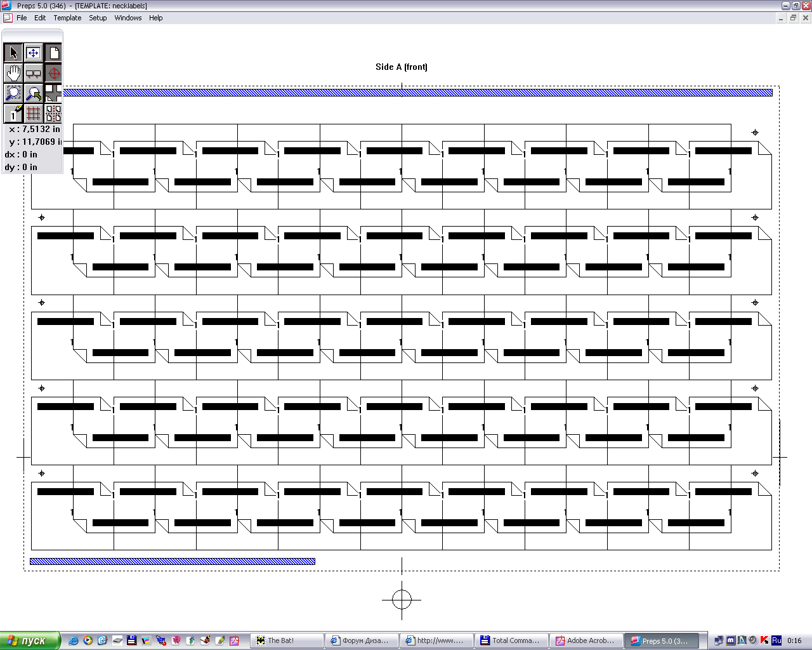Launch Total Commander floppy icon in quick launch

click(x=132, y=641)
